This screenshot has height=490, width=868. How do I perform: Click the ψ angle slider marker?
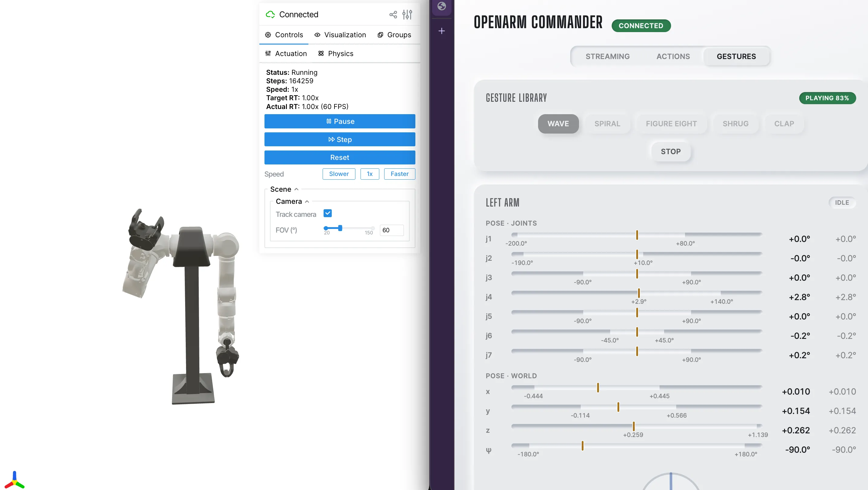(582, 445)
